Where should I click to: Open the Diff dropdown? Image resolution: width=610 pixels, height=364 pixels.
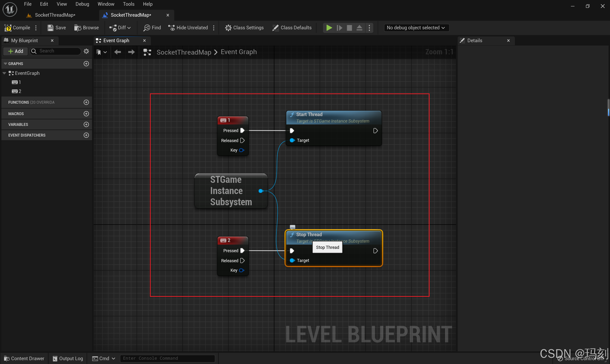click(120, 28)
